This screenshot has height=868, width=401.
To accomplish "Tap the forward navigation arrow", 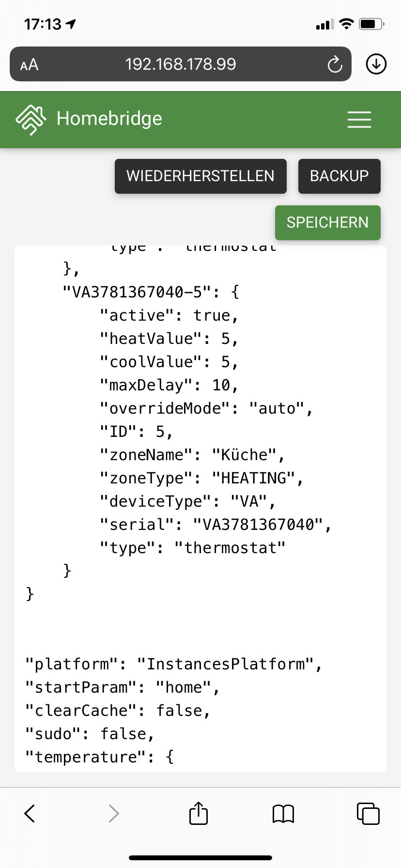I will pyautogui.click(x=114, y=813).
